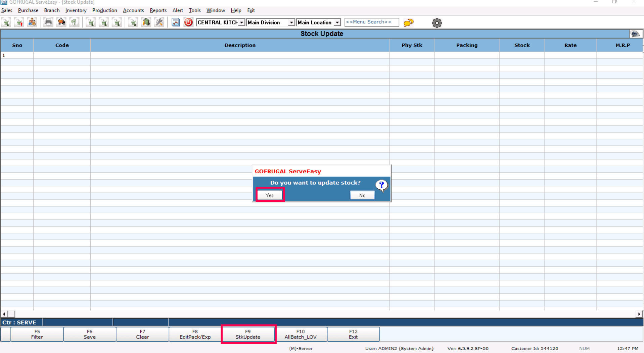Click the printer icon in toolbar

click(x=48, y=23)
